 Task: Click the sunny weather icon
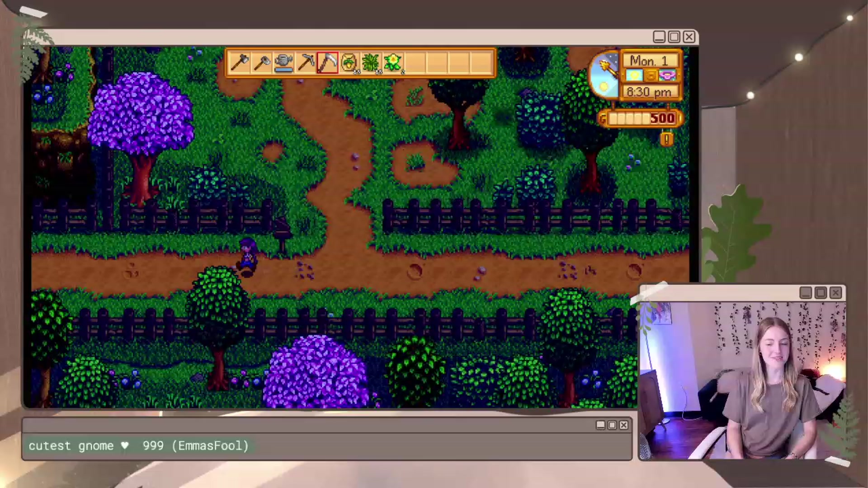tap(634, 75)
